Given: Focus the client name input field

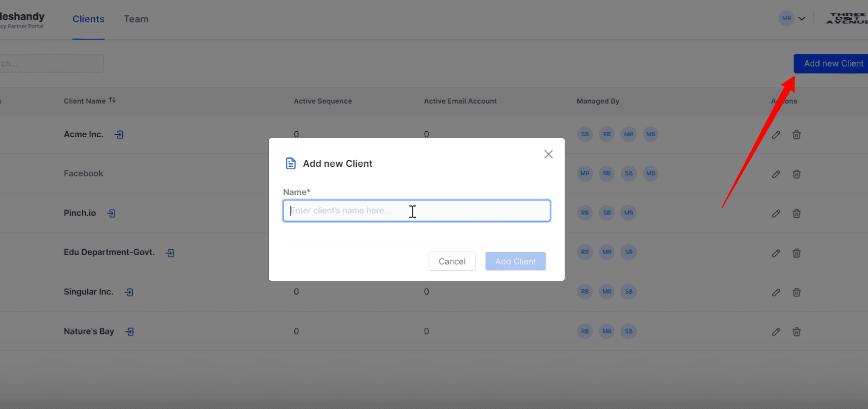Looking at the screenshot, I should (417, 211).
